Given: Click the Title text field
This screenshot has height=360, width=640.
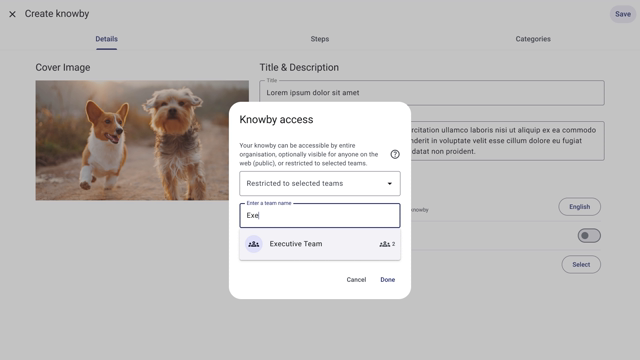Looking at the screenshot, I should pos(431,93).
